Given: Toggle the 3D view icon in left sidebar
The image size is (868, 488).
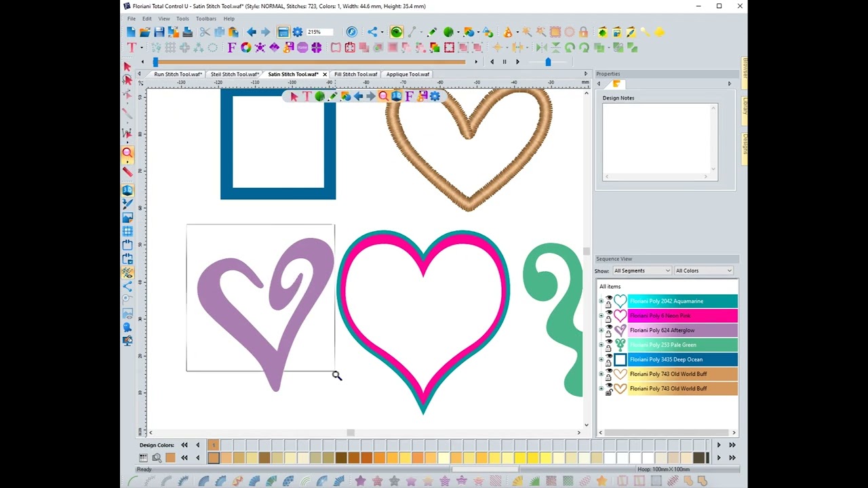Looking at the screenshot, I should [127, 190].
